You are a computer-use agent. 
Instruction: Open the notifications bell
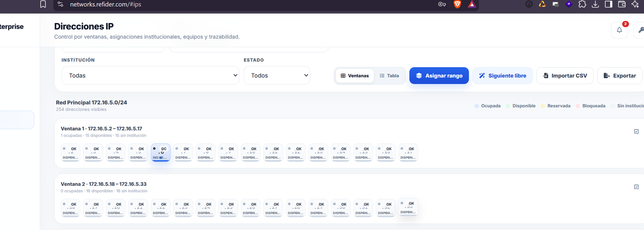click(619, 30)
